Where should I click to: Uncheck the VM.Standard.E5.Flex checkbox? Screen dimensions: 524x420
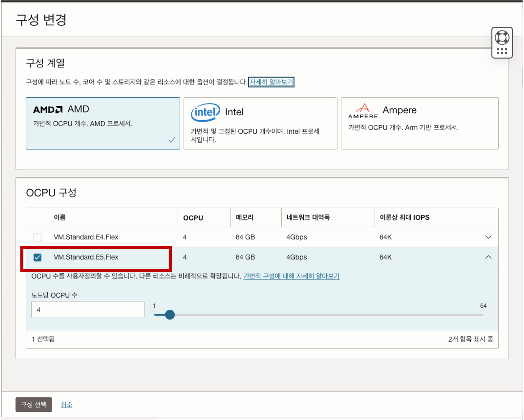pyautogui.click(x=37, y=257)
